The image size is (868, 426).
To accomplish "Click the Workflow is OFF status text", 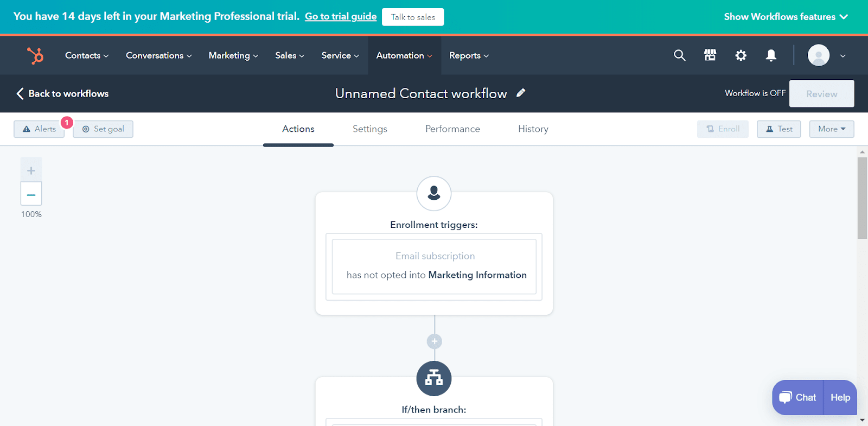I will [x=755, y=93].
